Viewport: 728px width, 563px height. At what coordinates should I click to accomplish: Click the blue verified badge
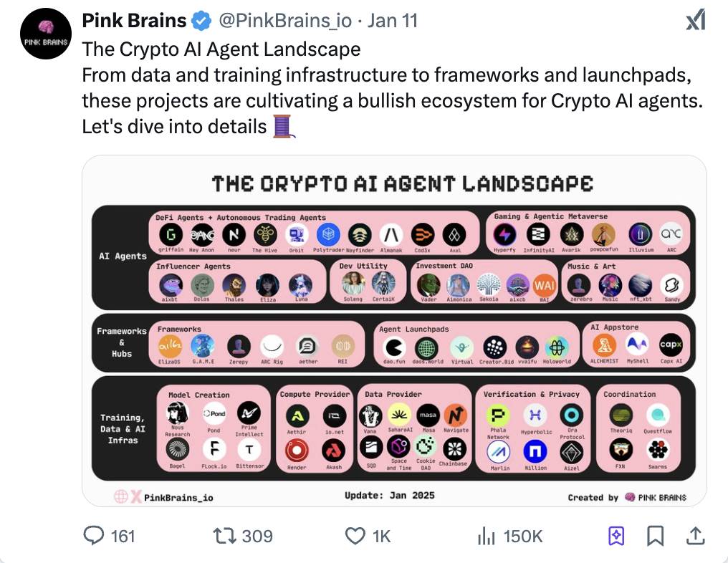[x=201, y=21]
